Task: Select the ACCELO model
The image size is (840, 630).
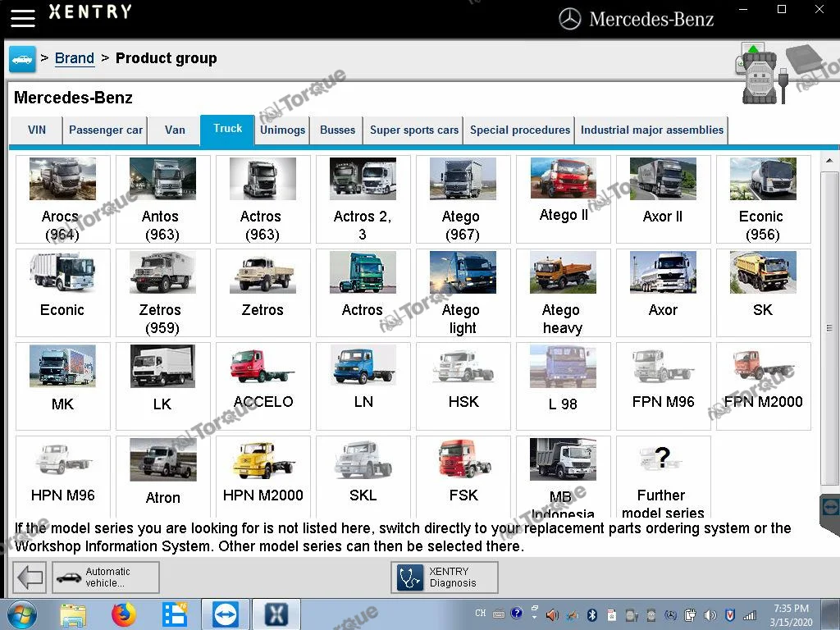Action: tap(262, 386)
